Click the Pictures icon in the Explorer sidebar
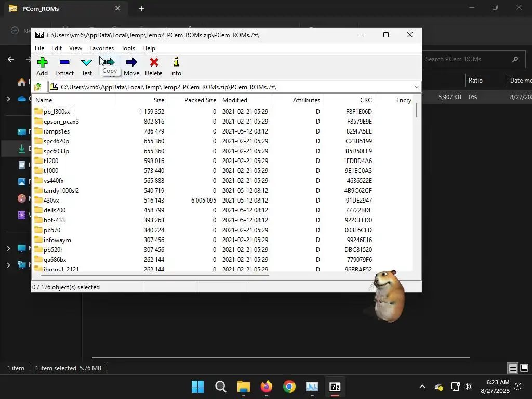This screenshot has height=399, width=532. [x=22, y=182]
